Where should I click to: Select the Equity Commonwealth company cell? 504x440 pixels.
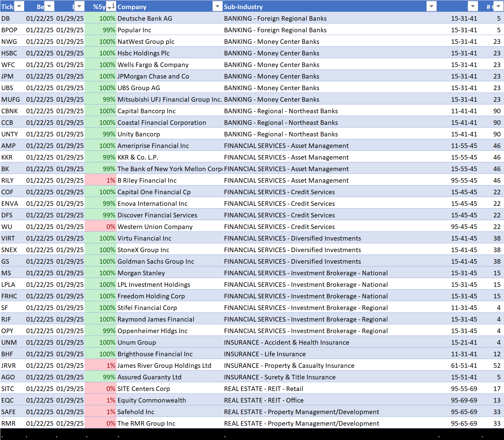pos(152,400)
